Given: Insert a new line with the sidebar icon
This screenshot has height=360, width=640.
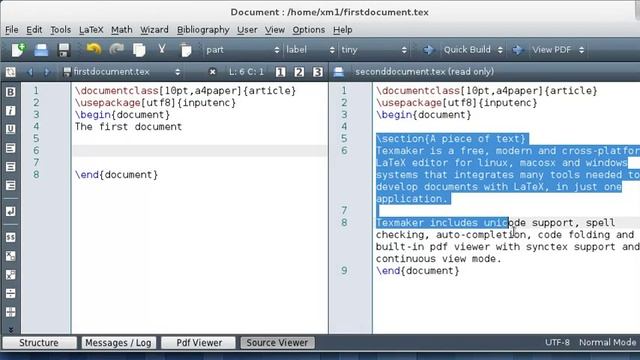Looking at the screenshot, I should click(x=11, y=211).
